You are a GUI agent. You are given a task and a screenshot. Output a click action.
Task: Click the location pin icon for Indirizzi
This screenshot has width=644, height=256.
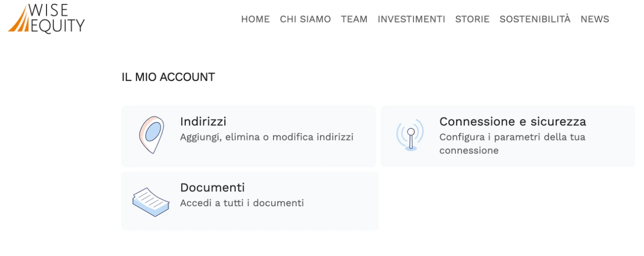click(151, 134)
